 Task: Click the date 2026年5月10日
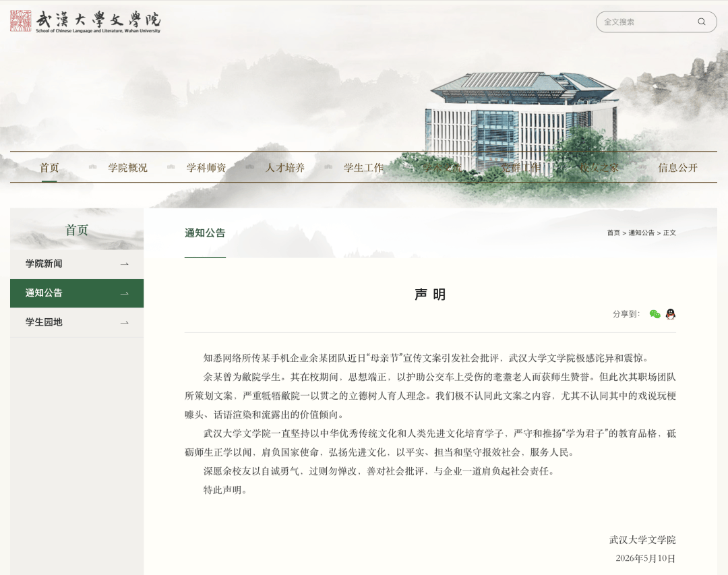point(645,558)
